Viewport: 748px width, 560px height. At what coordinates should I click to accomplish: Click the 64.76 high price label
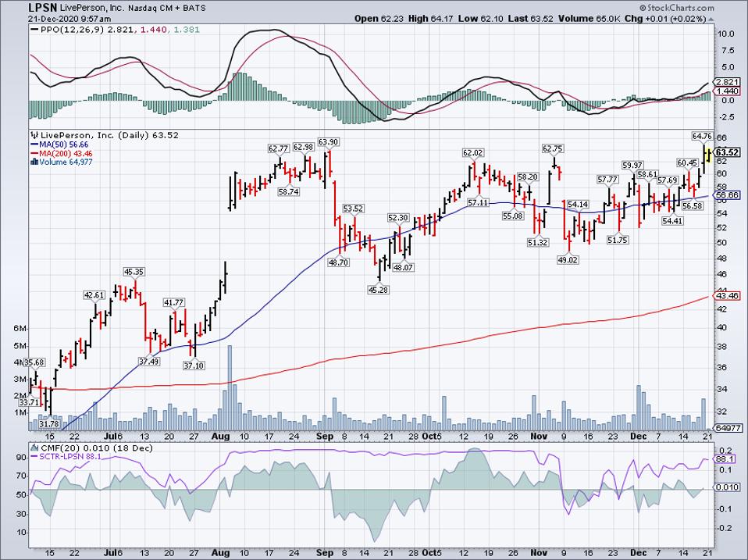[x=702, y=137]
